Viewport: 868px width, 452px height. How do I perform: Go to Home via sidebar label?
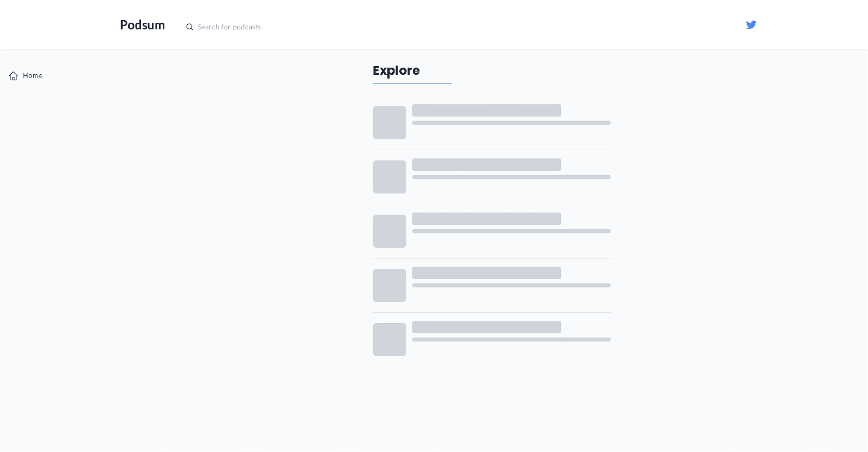tap(33, 76)
